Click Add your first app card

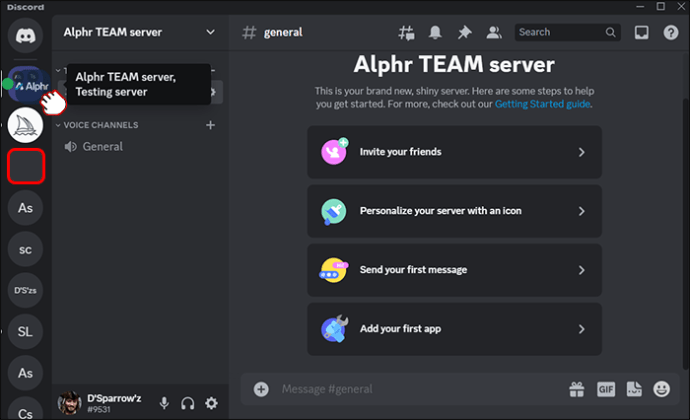pyautogui.click(x=454, y=329)
